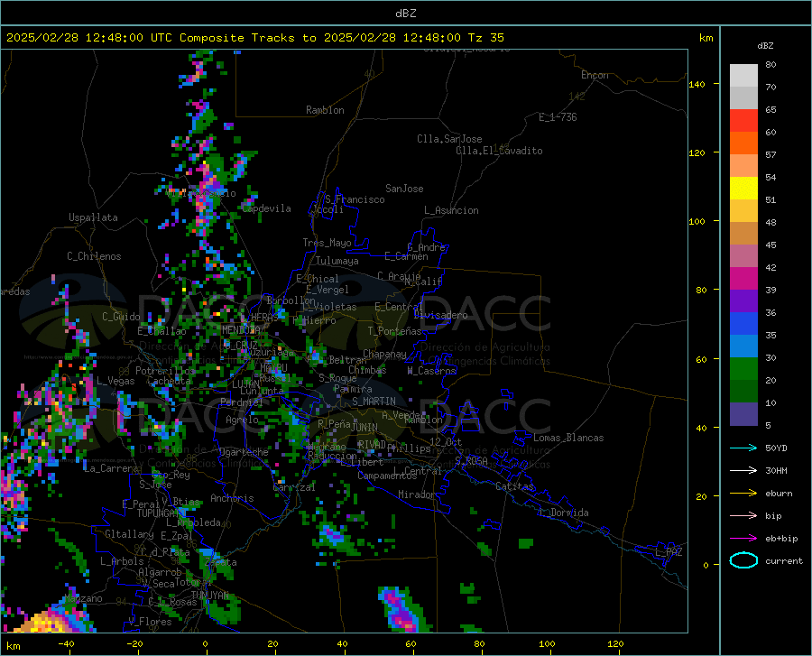Click the cyan current ellipse legend icon
The image size is (812, 656).
tap(743, 560)
